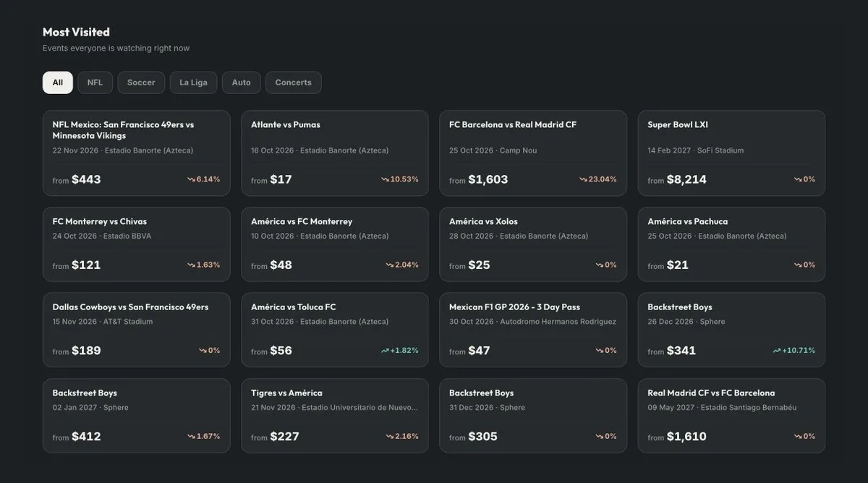Click Mexican F1 GP trend icon

(599, 351)
